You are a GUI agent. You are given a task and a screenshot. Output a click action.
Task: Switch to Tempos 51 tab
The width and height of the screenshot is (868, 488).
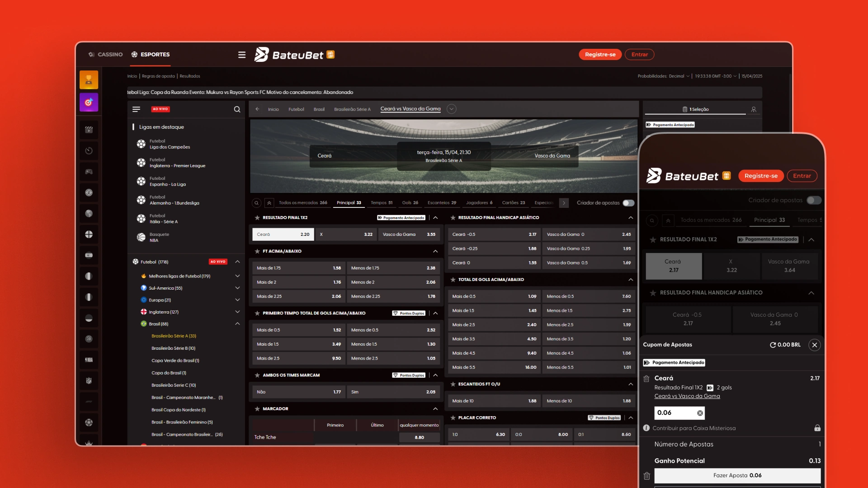(x=382, y=203)
